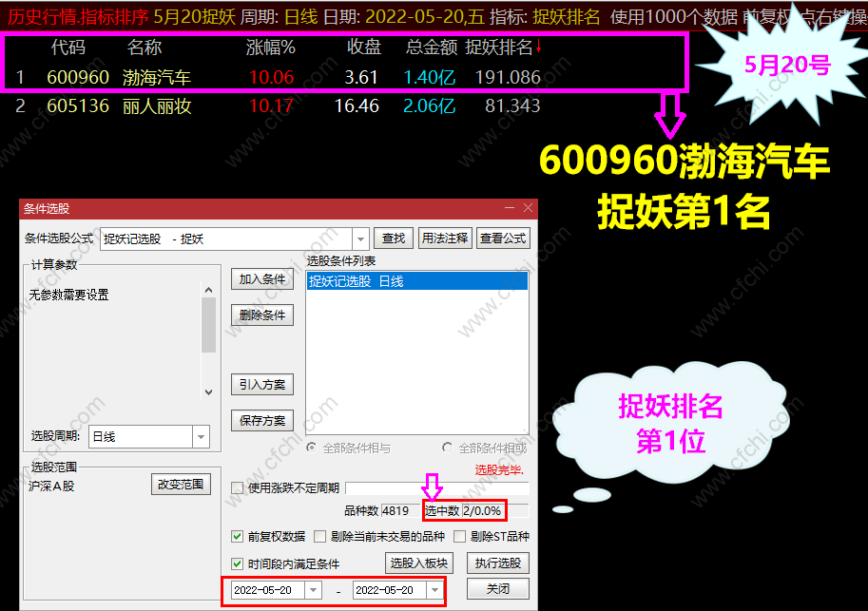Click 改变范围 to change stock range
The image size is (868, 611).
(x=181, y=485)
